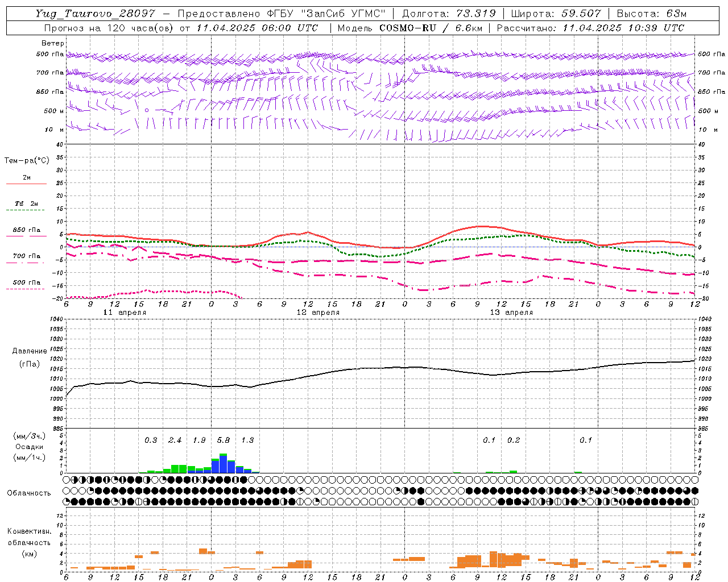
Task: Select the Рассчитано: 11.04.2025 10:39 UTC timestamp
Action: point(590,28)
